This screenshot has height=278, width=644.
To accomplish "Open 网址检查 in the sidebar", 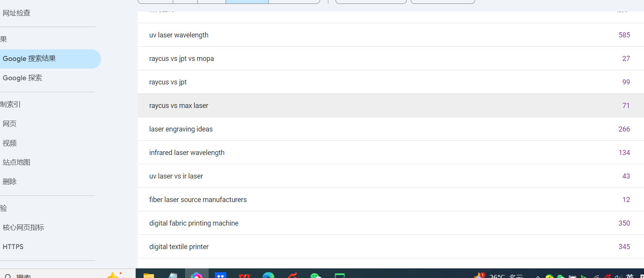I will point(17,13).
